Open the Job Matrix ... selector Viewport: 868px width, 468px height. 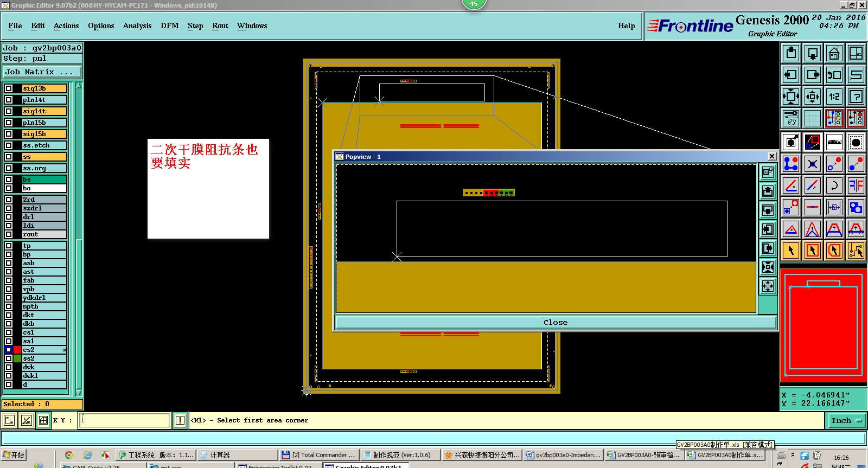point(42,72)
